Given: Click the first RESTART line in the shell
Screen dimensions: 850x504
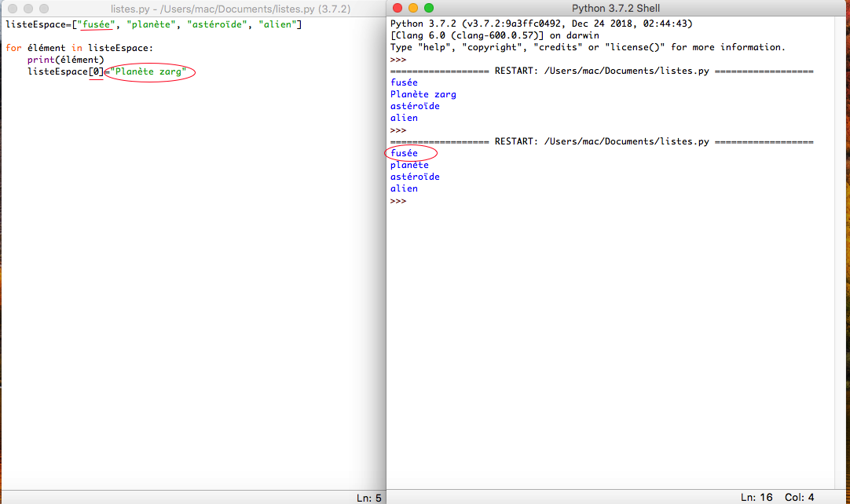Looking at the screenshot, I should point(602,71).
